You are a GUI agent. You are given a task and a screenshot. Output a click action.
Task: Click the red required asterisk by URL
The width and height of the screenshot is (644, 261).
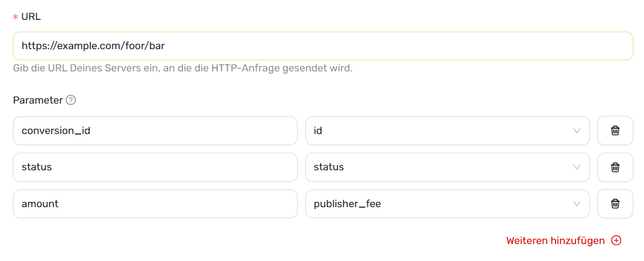(16, 18)
